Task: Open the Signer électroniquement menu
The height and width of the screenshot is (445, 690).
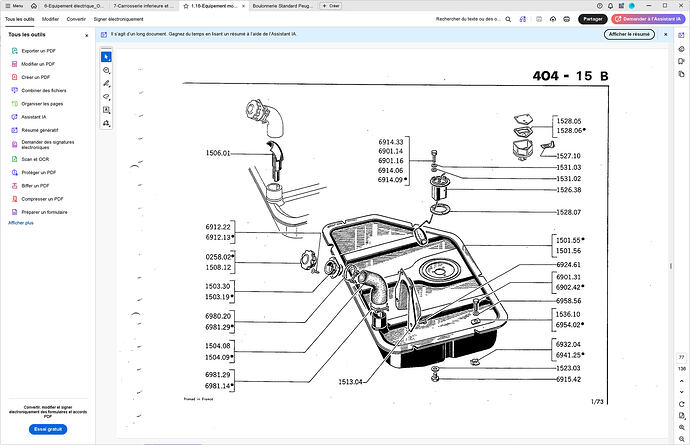Action: coord(118,19)
